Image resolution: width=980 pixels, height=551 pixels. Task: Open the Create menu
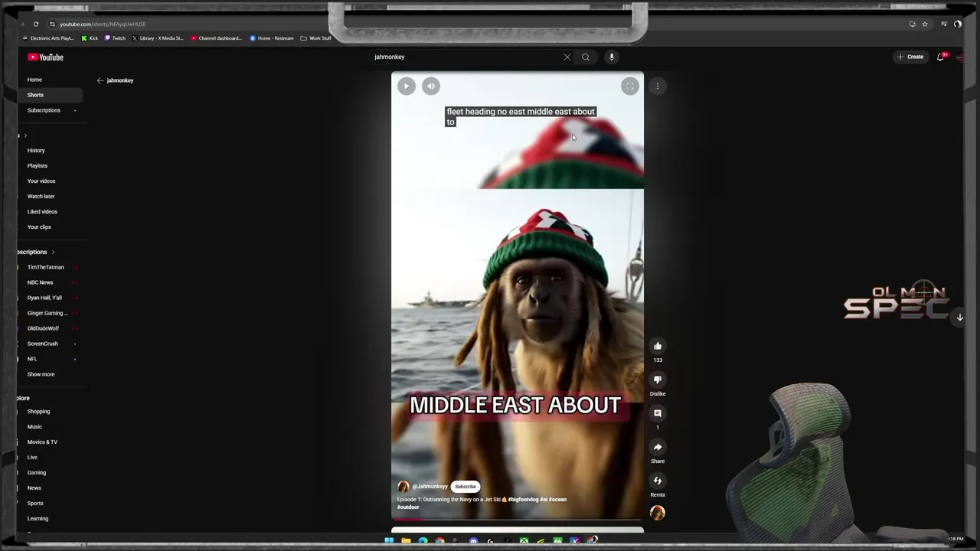click(910, 57)
